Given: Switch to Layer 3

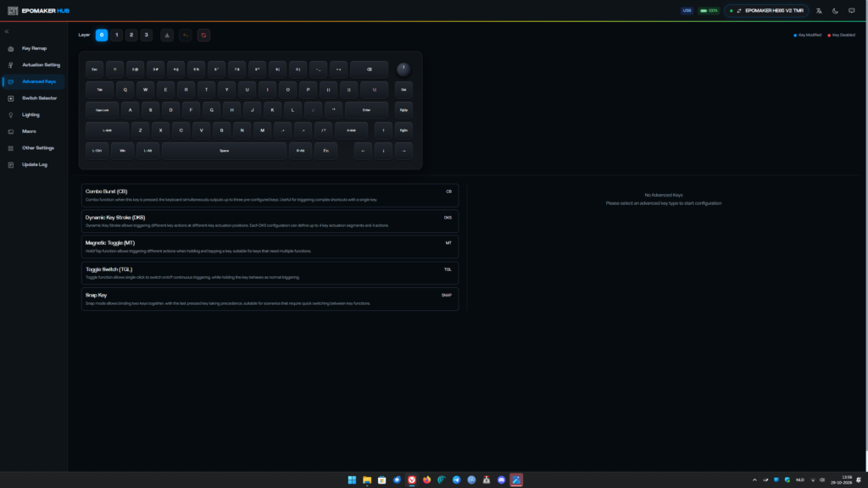Looking at the screenshot, I should (146, 35).
